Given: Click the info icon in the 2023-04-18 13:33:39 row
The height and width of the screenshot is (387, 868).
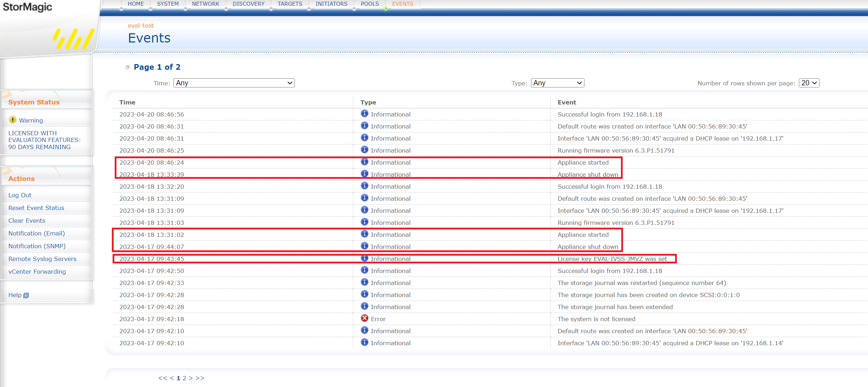Looking at the screenshot, I should 364,173.
